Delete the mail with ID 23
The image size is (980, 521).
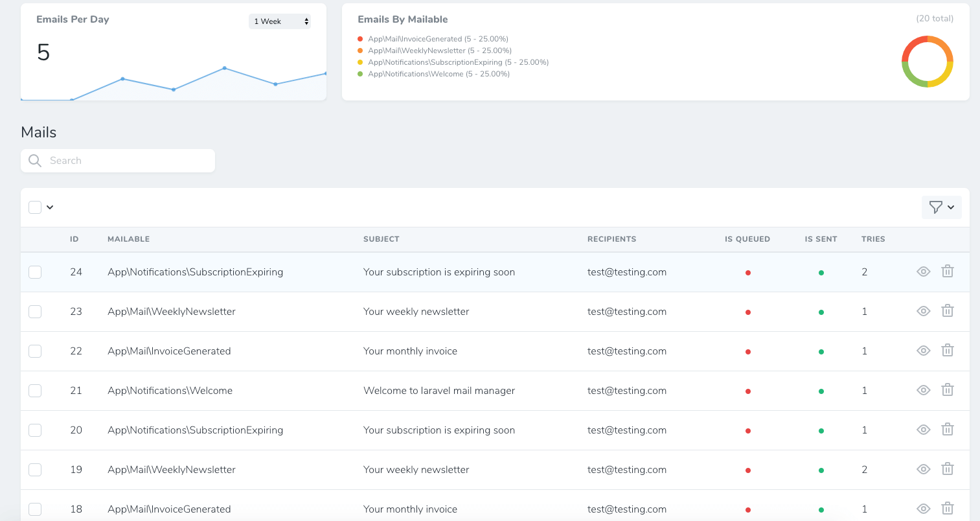947,311
